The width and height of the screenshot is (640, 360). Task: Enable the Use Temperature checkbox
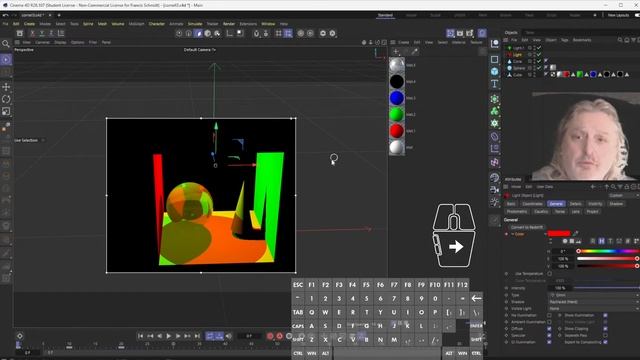tap(549, 273)
